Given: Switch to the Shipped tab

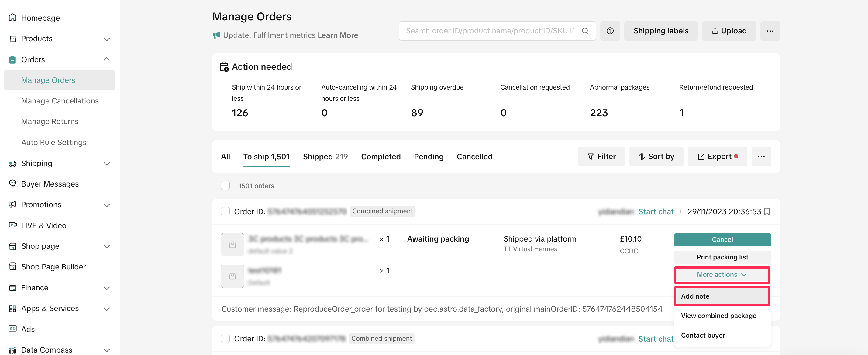Looking at the screenshot, I should 325,157.
